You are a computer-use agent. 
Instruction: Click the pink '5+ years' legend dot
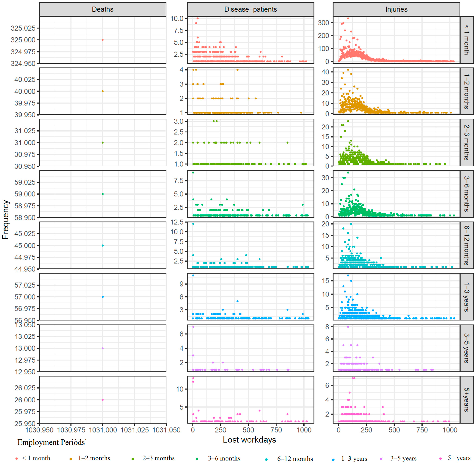440,459
